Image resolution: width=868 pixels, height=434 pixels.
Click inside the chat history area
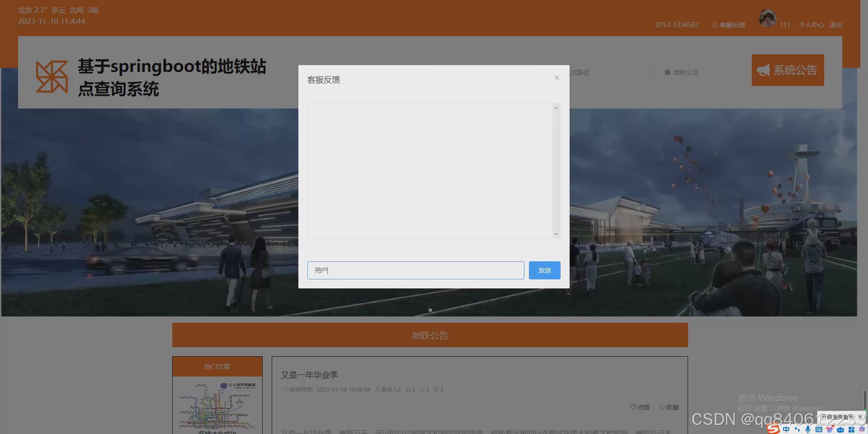pyautogui.click(x=430, y=171)
